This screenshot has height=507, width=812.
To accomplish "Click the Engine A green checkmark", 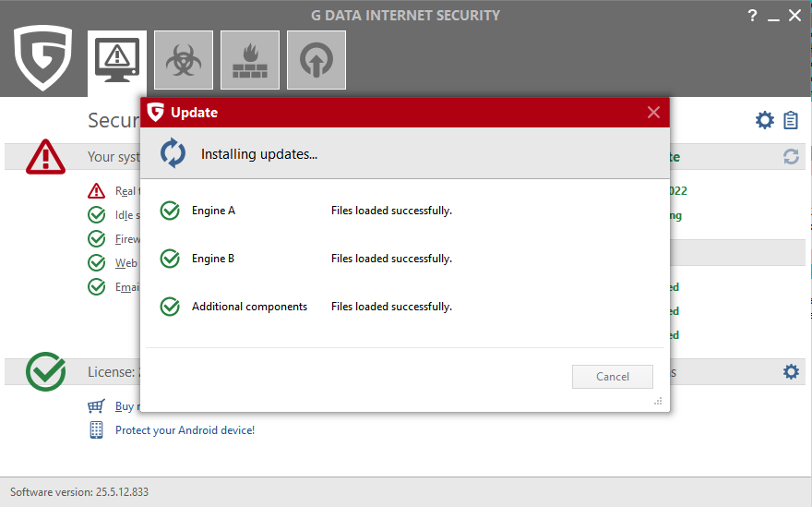I will [x=170, y=211].
